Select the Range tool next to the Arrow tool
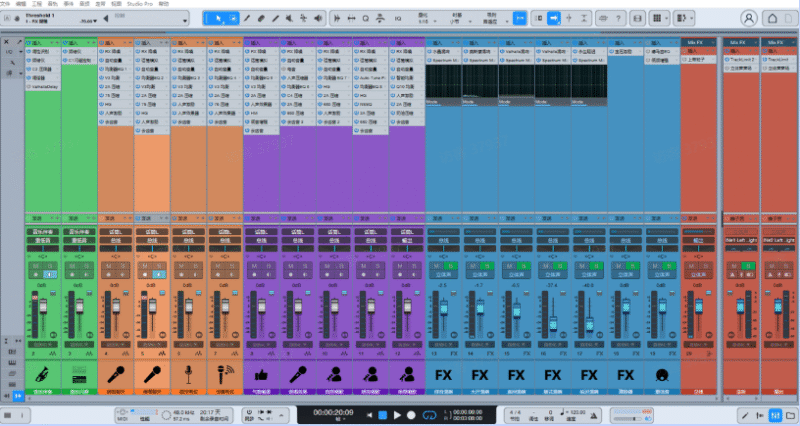Image resolution: width=800 pixels, height=426 pixels. (233, 18)
